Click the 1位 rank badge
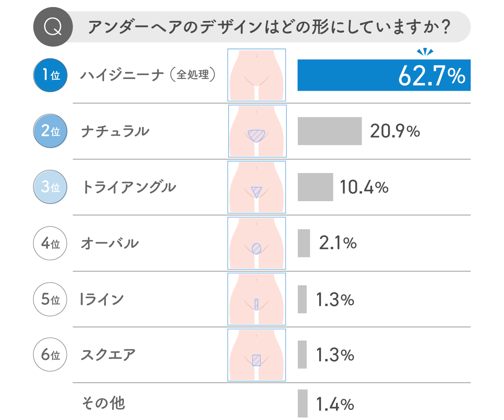The image size is (504, 420). (50, 76)
